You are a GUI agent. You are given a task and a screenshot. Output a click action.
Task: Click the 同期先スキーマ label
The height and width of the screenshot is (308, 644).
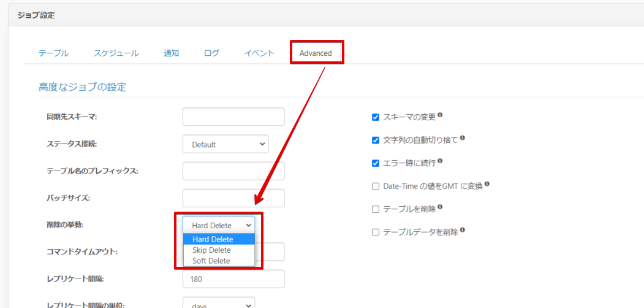(72, 117)
